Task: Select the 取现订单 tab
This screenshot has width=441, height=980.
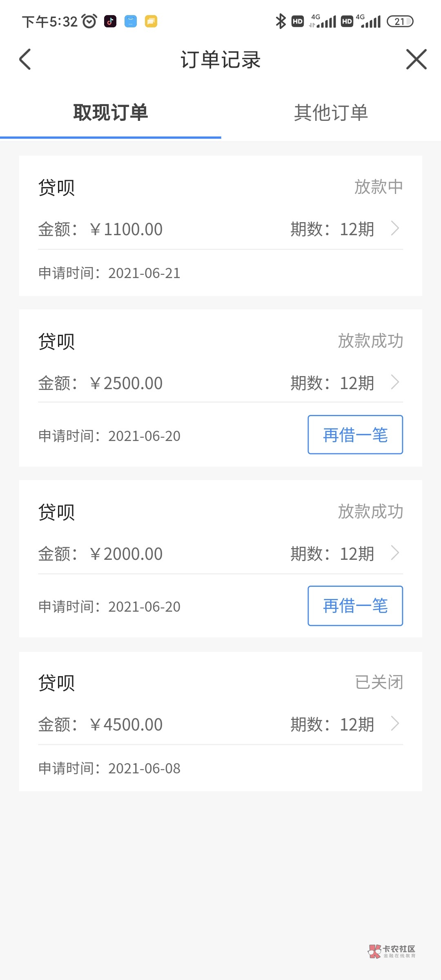Action: tap(110, 113)
